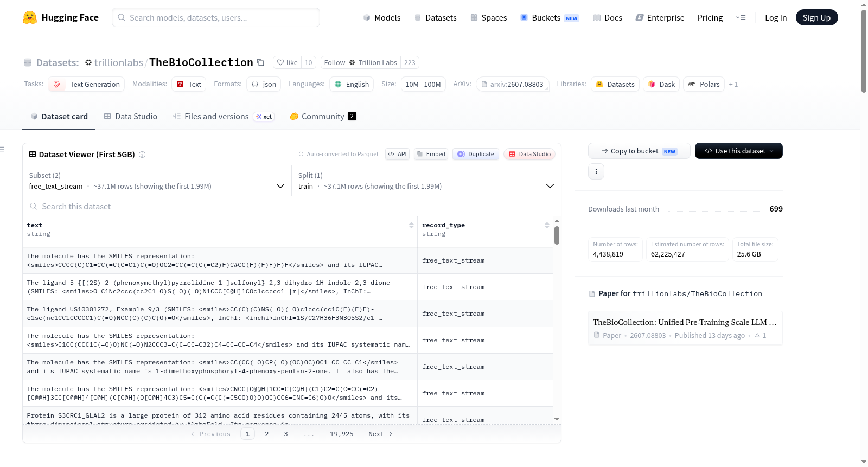
Task: Open Data Studio button in viewer header
Action: tap(529, 154)
